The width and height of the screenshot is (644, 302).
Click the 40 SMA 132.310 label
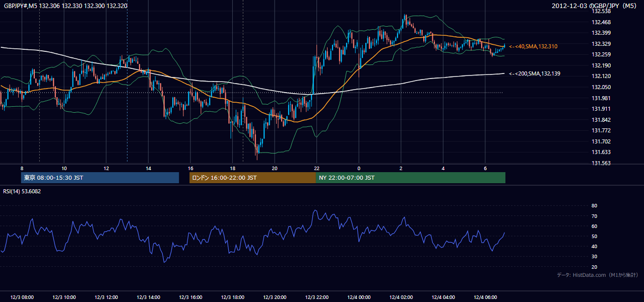(533, 46)
